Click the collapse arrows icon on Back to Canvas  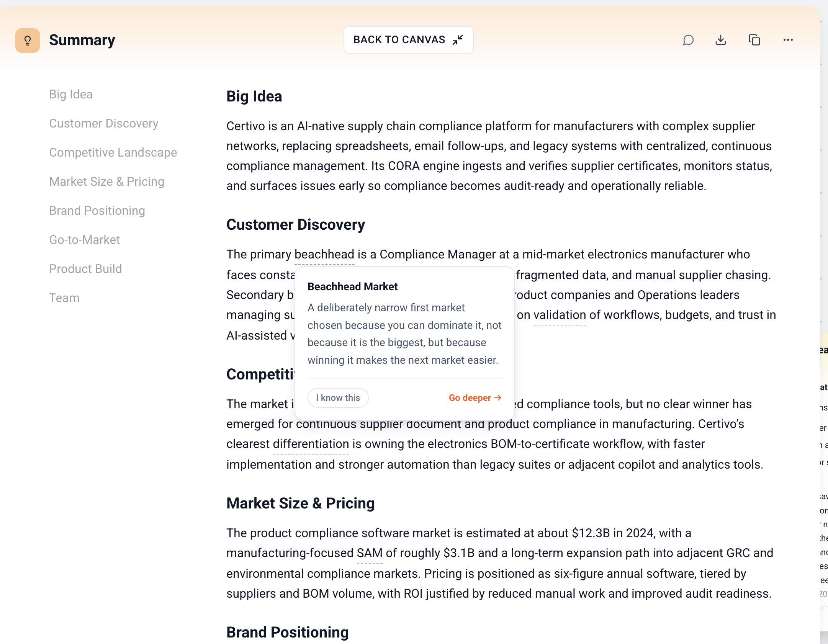pyautogui.click(x=458, y=40)
